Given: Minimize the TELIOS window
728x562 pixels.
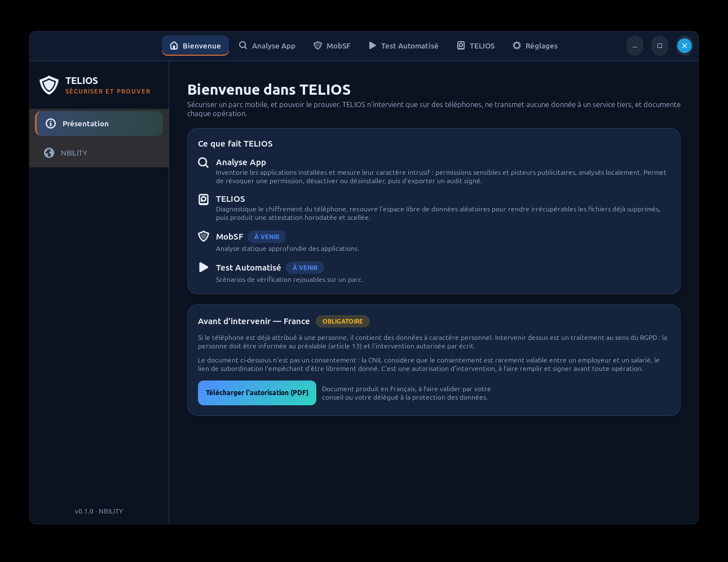Looking at the screenshot, I should click(635, 46).
